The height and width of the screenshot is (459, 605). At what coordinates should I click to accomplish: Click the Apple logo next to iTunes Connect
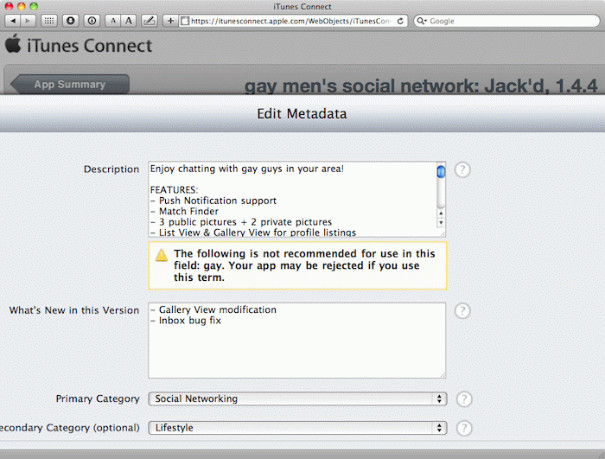[13, 44]
